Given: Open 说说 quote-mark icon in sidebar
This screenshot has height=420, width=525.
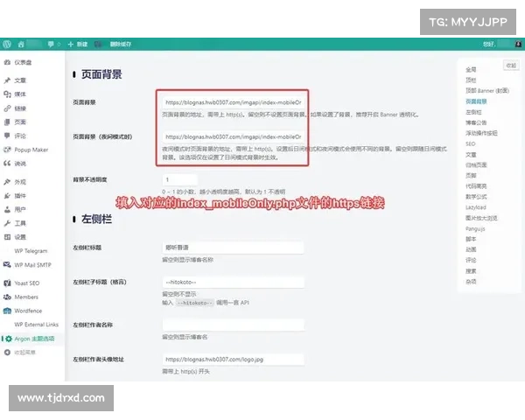Looking at the screenshot, I should click(x=7, y=164).
